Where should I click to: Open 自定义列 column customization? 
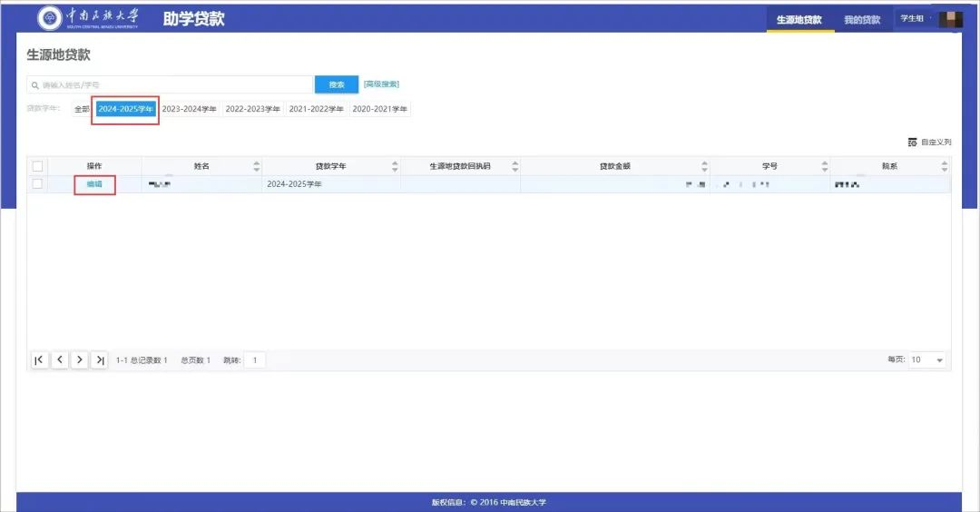tap(929, 143)
